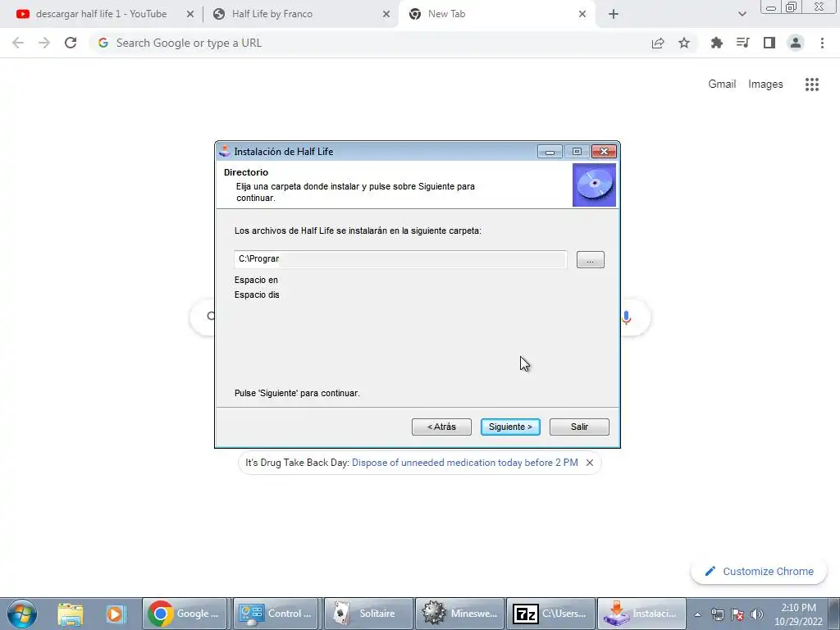Open Windows Media Player from the taskbar
This screenshot has width=840, height=630.
pyautogui.click(x=115, y=614)
